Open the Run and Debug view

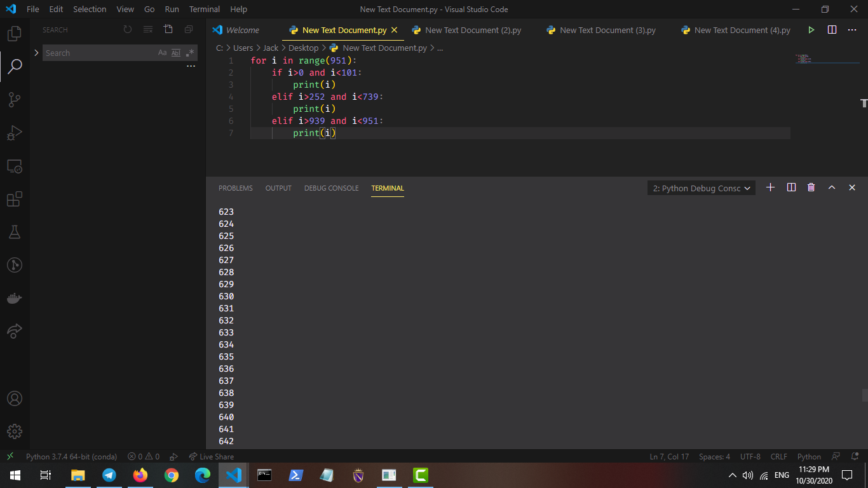coord(15,133)
